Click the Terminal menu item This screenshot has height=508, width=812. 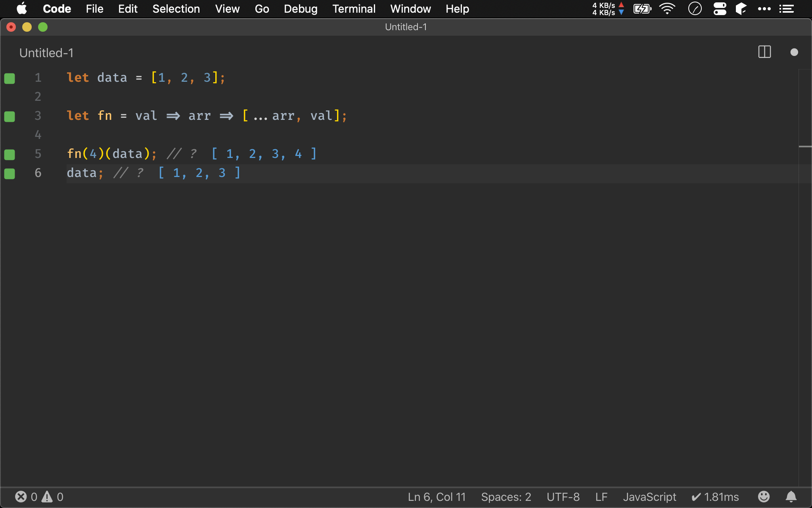pyautogui.click(x=354, y=9)
